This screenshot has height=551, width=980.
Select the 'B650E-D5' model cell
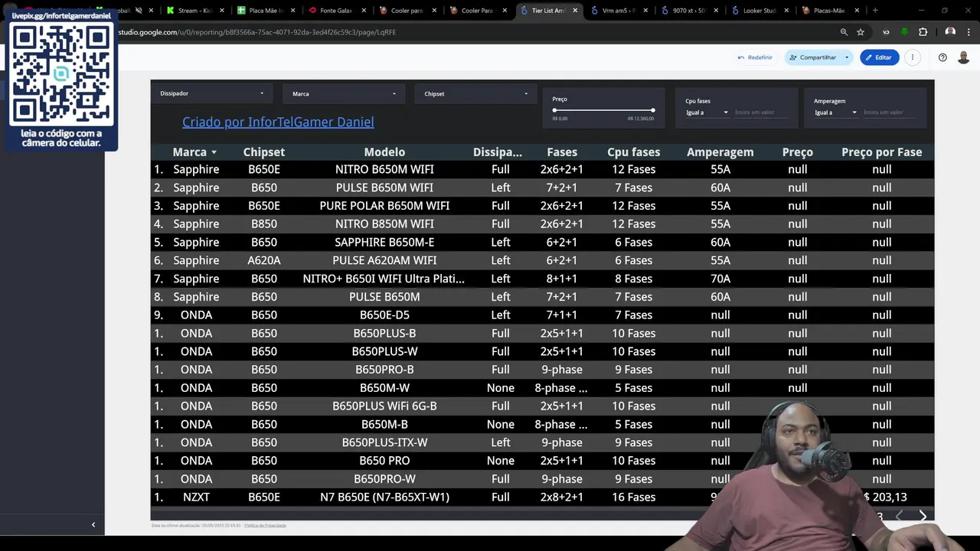(384, 315)
